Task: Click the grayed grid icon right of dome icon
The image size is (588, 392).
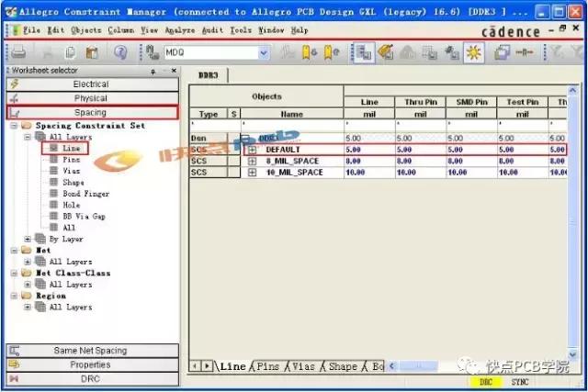Action: point(429,53)
